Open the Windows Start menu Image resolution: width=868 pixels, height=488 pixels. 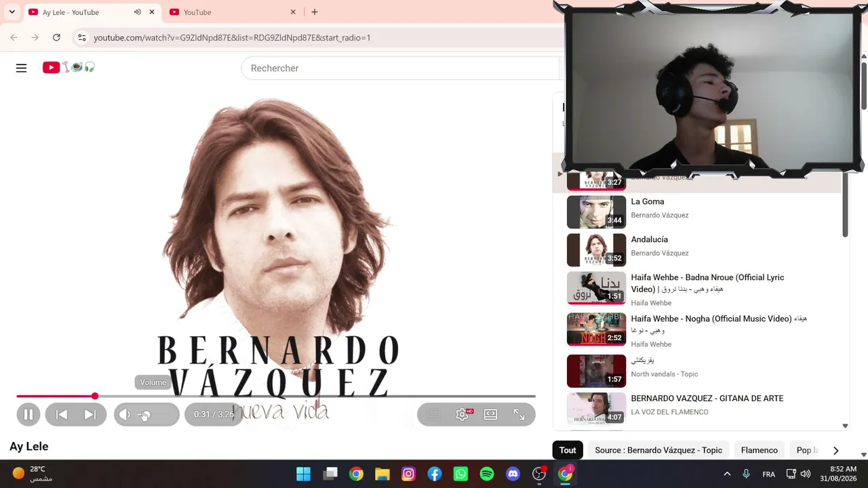(x=303, y=474)
